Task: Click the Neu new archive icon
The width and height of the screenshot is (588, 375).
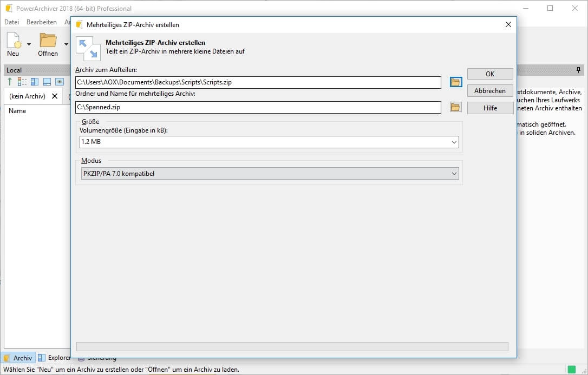Action: click(13, 41)
